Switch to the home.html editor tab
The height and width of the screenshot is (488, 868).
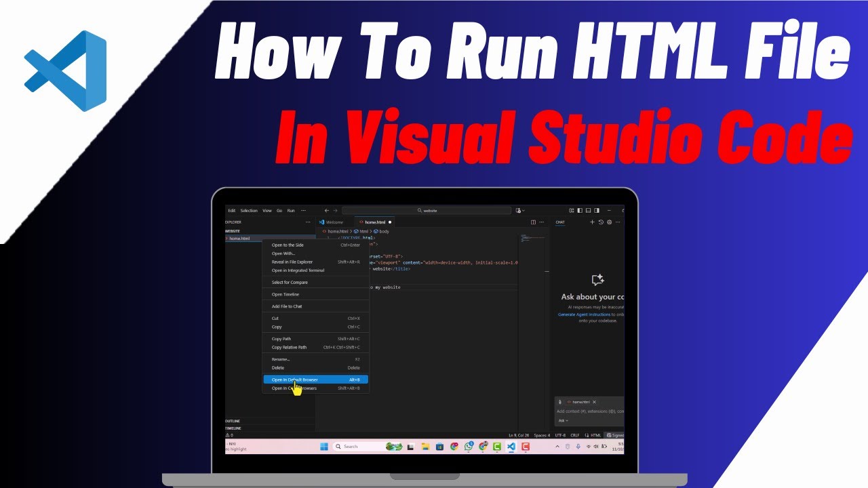(375, 222)
